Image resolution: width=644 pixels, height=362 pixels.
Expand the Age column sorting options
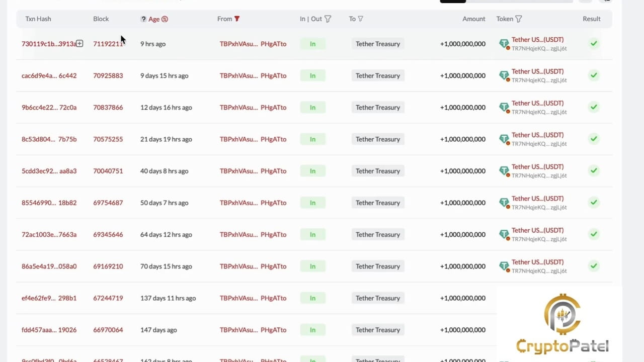(x=153, y=19)
